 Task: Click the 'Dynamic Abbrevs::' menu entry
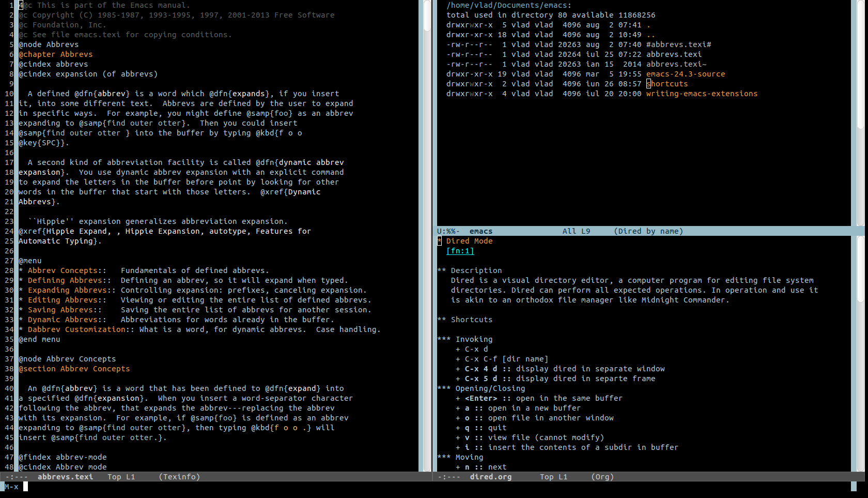point(67,320)
